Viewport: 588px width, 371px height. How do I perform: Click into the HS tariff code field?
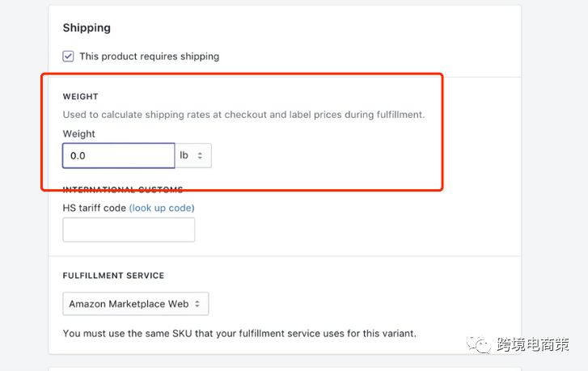(x=129, y=230)
